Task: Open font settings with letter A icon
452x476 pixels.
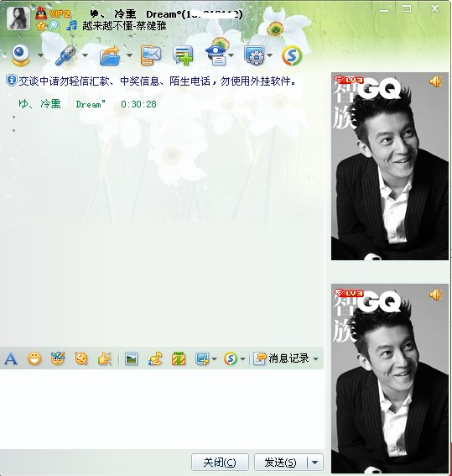Action: tap(11, 358)
